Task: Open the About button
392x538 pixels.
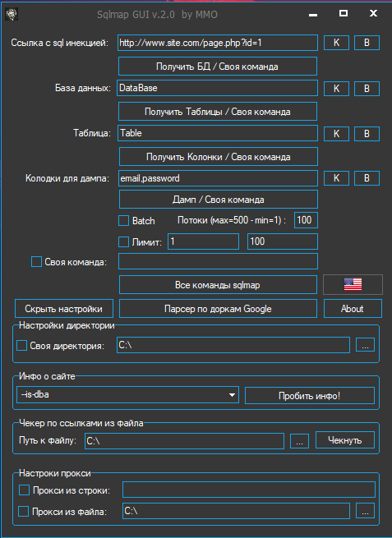Action: (x=353, y=309)
